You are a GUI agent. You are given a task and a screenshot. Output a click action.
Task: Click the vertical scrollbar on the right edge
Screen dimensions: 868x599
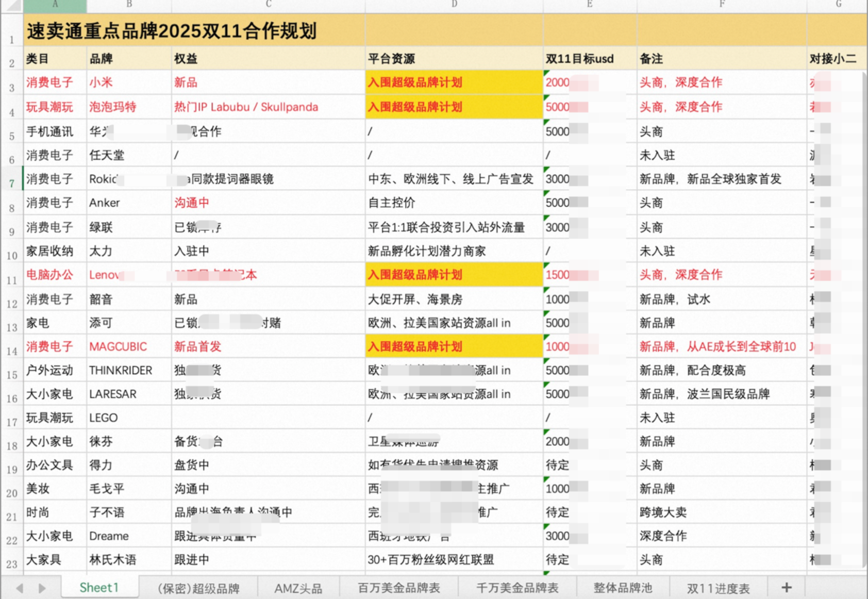pyautogui.click(x=864, y=309)
